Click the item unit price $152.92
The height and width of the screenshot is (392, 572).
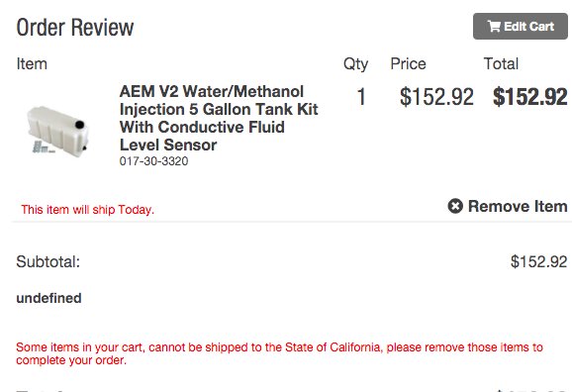coord(436,97)
